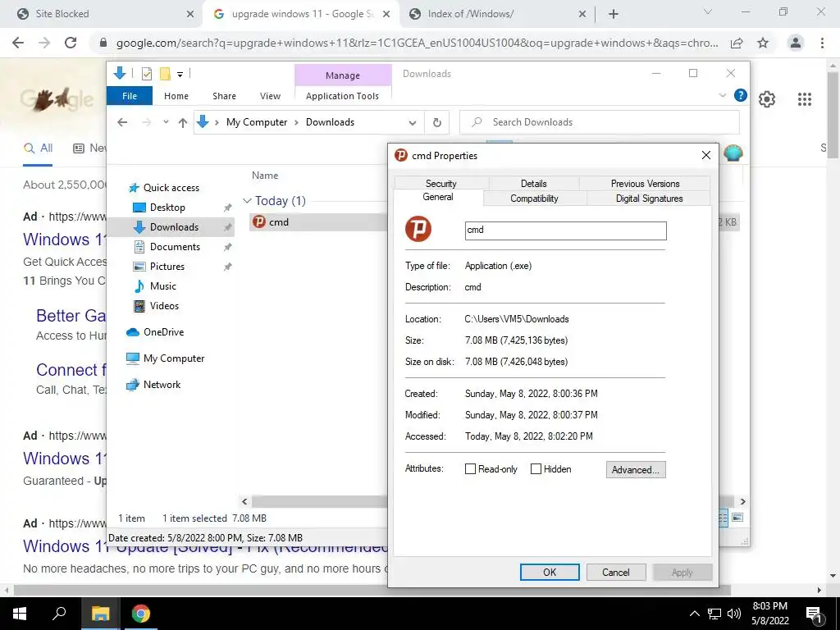Viewport: 840px width, 630px height.
Task: Click Chrome icon on the taskbar
Action: [x=141, y=614]
